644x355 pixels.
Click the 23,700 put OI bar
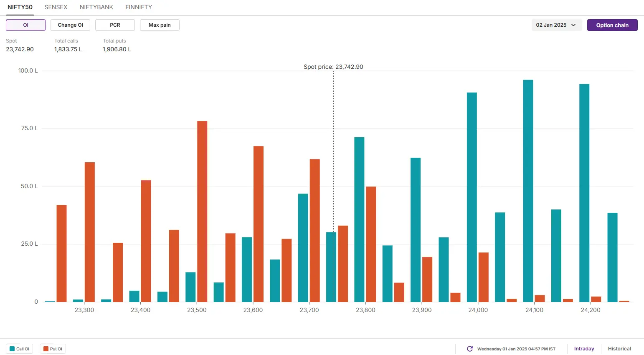(315, 231)
